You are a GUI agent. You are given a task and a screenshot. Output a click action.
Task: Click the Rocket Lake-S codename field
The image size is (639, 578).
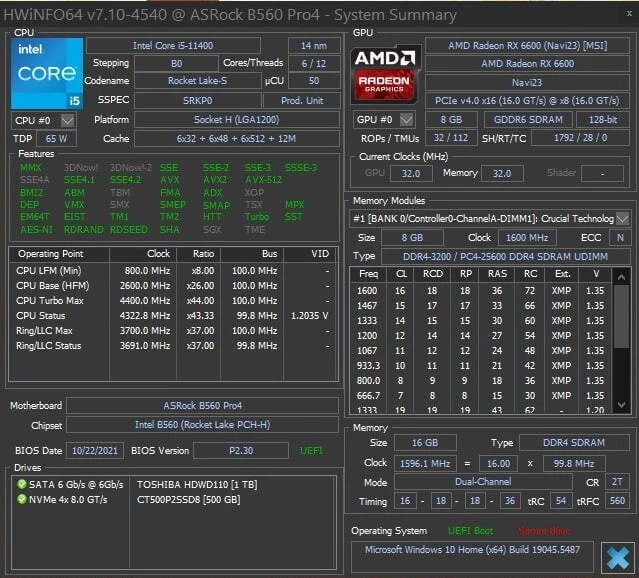point(198,81)
